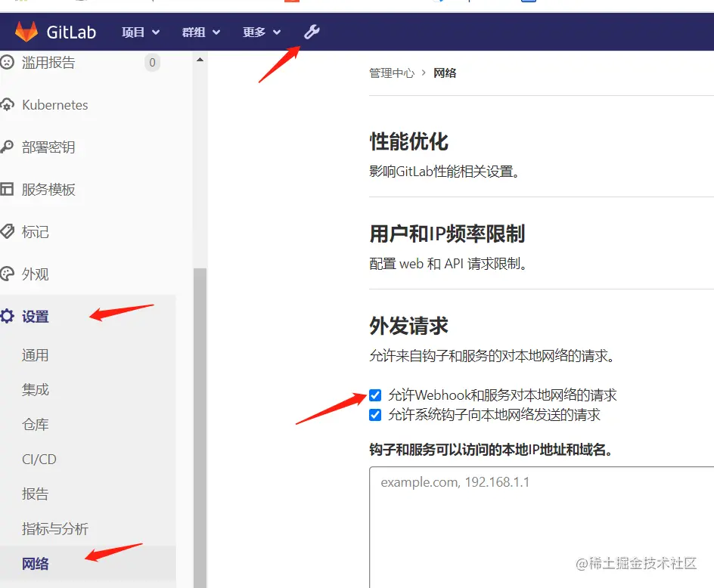Open 外观 in the sidebar

click(x=35, y=274)
